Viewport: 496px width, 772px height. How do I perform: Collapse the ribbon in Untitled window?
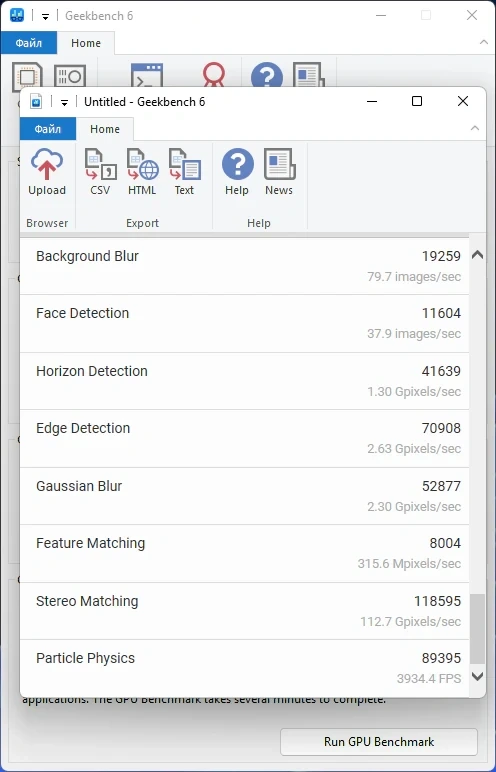click(x=474, y=129)
